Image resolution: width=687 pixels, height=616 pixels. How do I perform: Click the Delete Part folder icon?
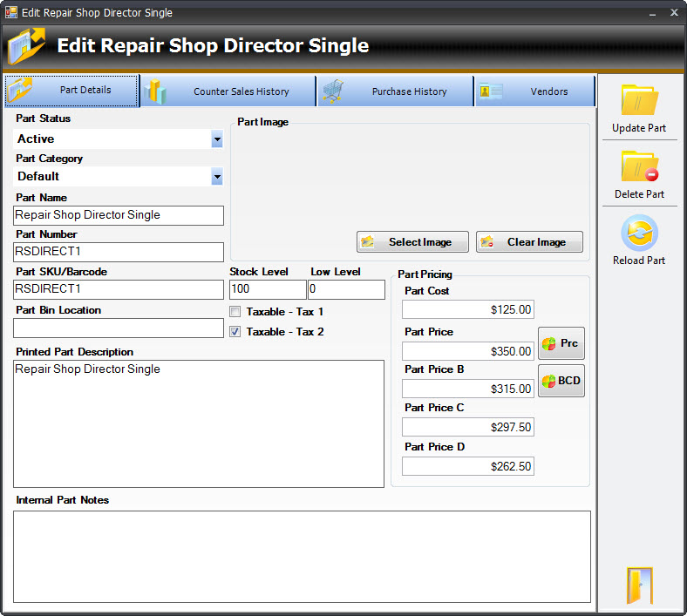pos(639,166)
